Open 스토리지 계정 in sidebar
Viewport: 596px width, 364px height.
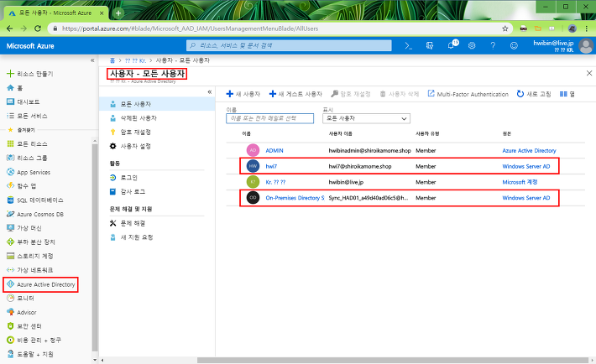[30, 256]
